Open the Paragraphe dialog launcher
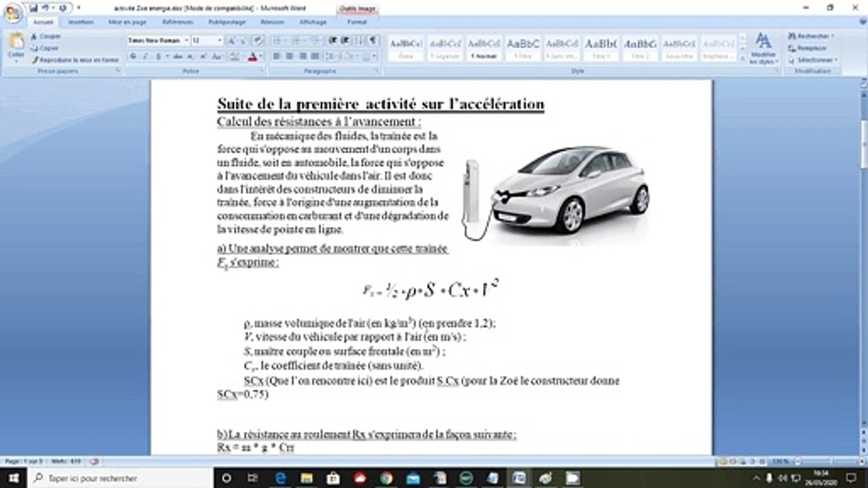The image size is (868, 488). coord(378,70)
